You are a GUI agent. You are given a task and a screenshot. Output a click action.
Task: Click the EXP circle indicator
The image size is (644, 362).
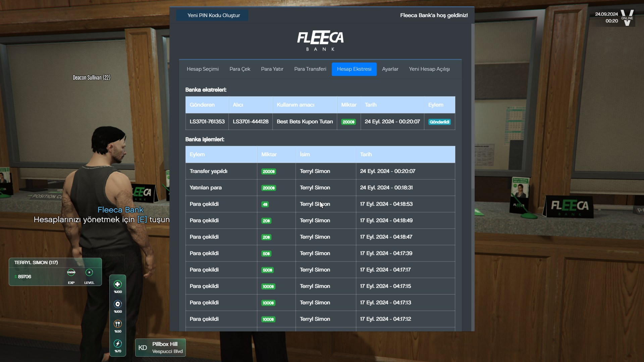point(71,273)
